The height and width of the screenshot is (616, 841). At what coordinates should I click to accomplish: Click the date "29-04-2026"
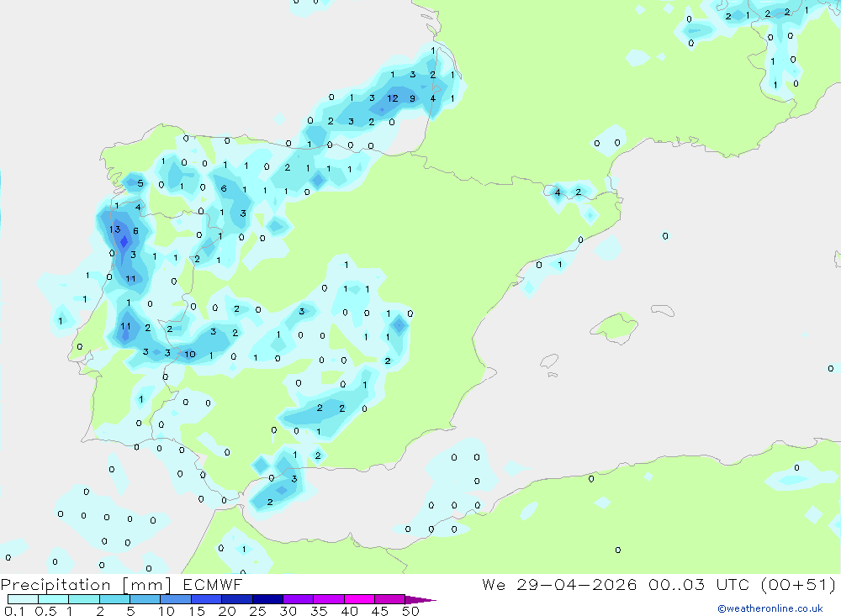[577, 585]
